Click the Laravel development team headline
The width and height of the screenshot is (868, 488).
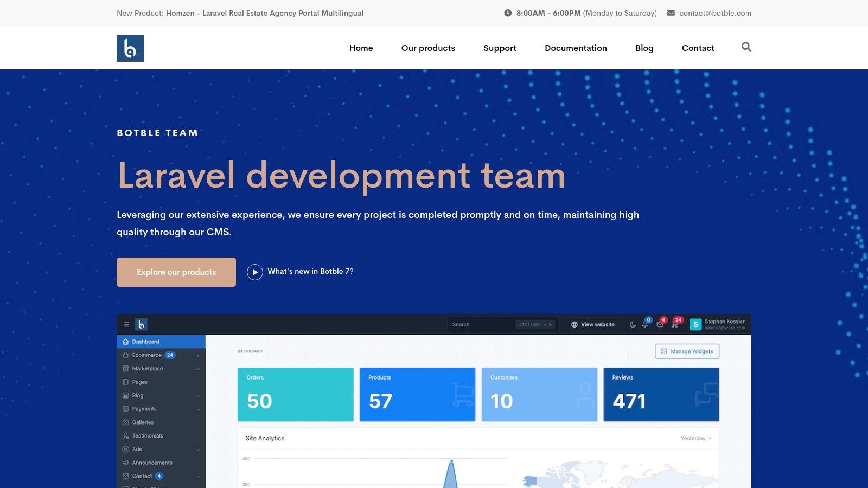click(341, 176)
